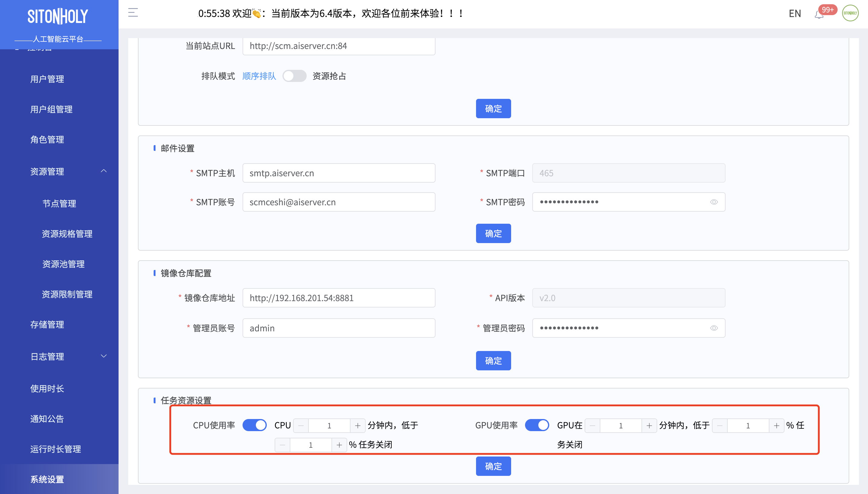Image resolution: width=868 pixels, height=494 pixels.
Task: Focus the SMTP密码 field
Action: pyautogui.click(x=629, y=202)
